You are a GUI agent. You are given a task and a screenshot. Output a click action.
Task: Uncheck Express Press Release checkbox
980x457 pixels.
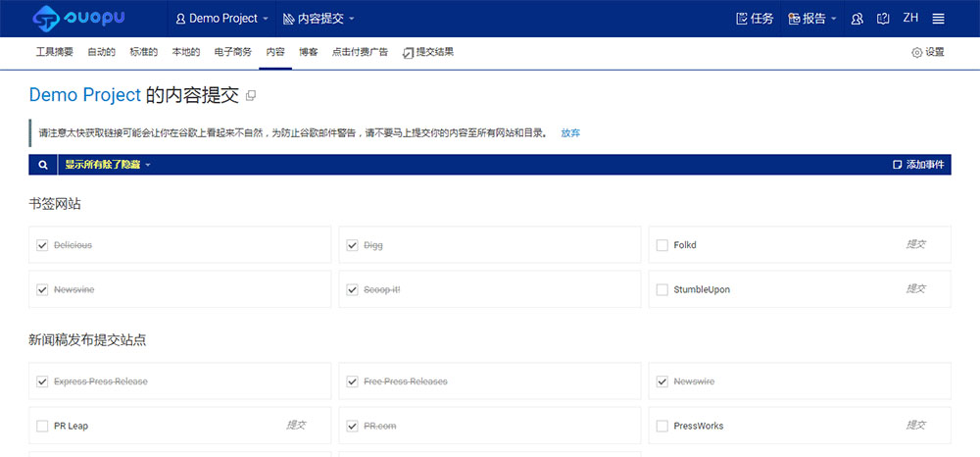point(42,381)
